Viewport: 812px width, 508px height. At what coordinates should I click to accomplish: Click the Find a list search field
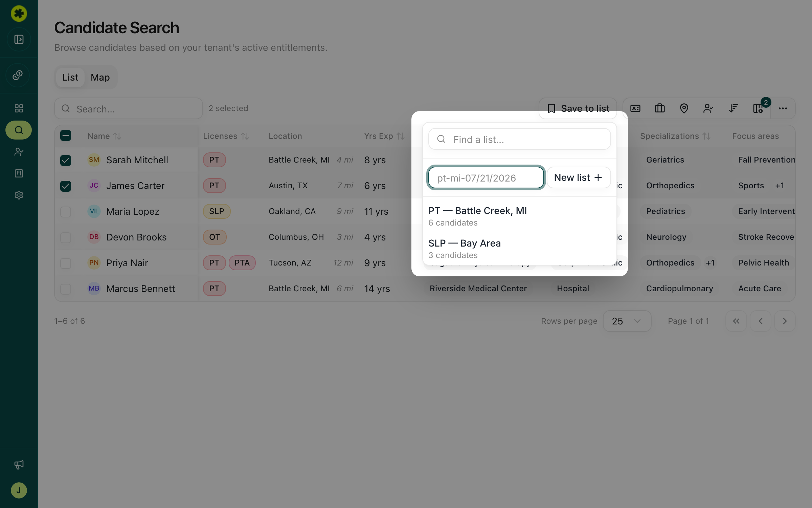click(519, 139)
